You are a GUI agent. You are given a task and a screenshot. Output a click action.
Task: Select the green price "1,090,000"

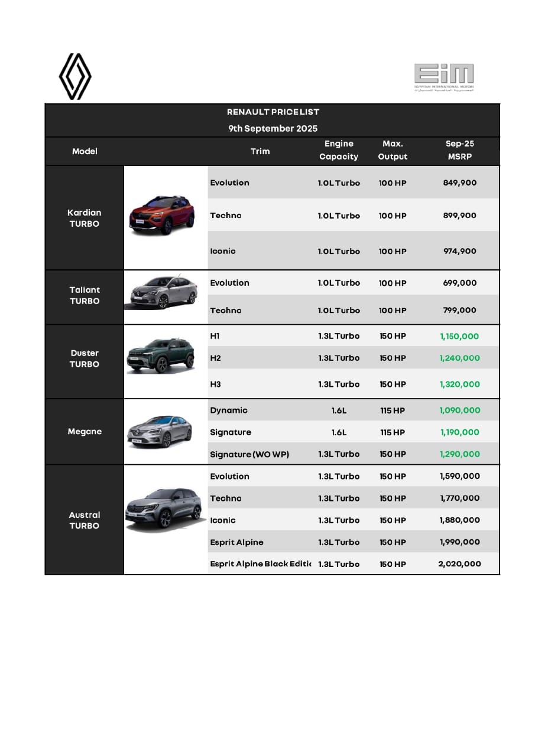[460, 410]
